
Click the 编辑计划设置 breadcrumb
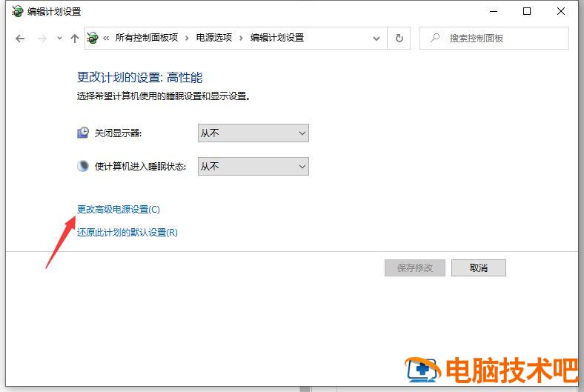coord(277,38)
